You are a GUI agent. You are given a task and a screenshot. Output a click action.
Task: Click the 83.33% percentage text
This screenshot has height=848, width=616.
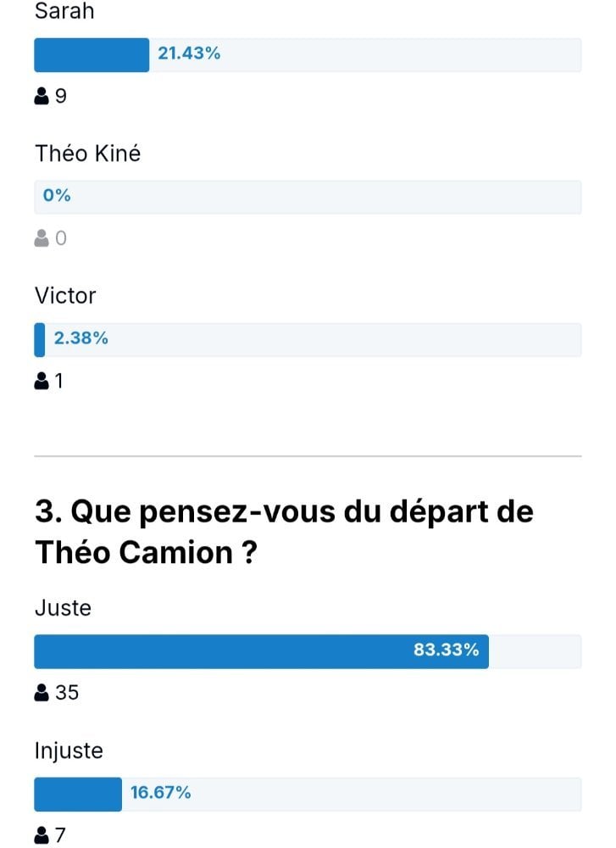click(x=447, y=650)
